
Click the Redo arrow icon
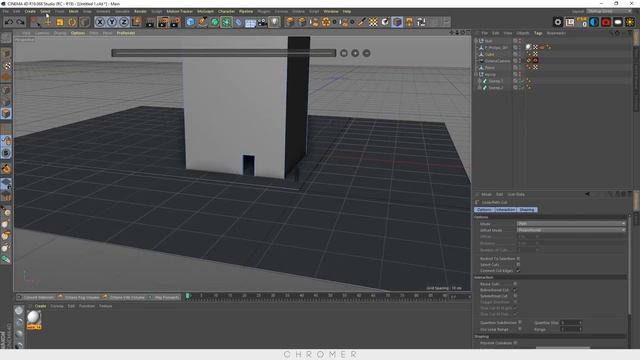tap(20, 22)
